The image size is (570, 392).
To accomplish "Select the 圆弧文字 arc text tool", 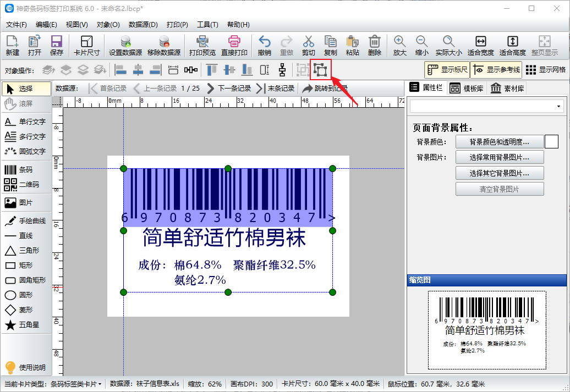I will tap(26, 152).
